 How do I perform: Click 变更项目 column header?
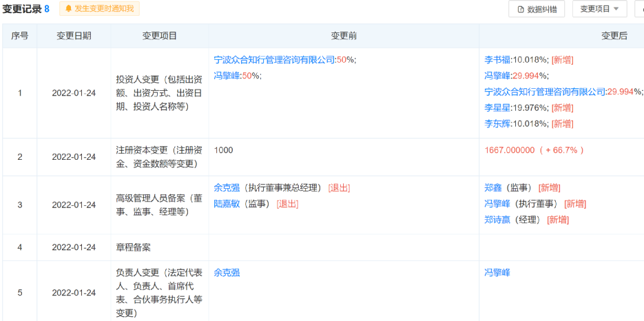click(x=159, y=37)
